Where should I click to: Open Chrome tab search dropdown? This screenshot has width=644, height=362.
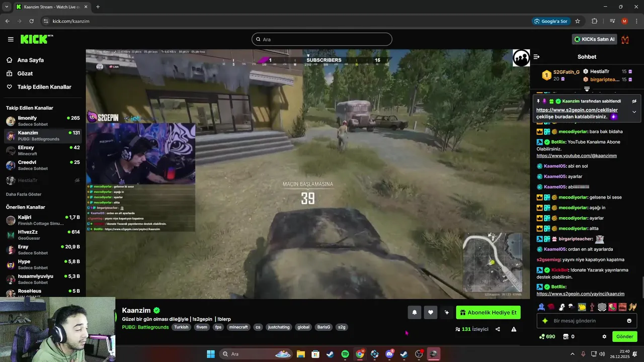tap(7, 7)
